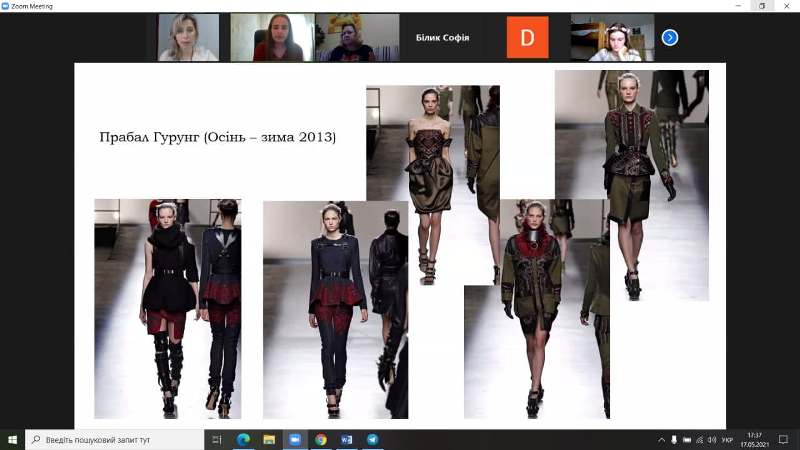Select the blonde woman's video tile
Screen dimensions: 800x450
tap(189, 37)
